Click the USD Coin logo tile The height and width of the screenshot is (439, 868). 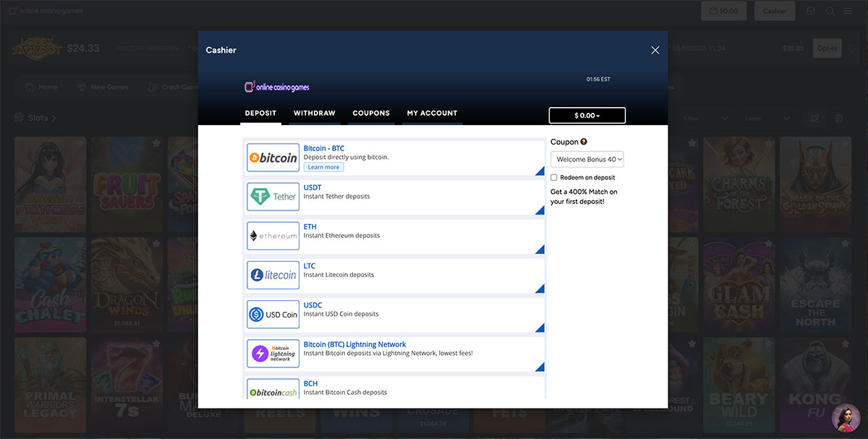(273, 315)
